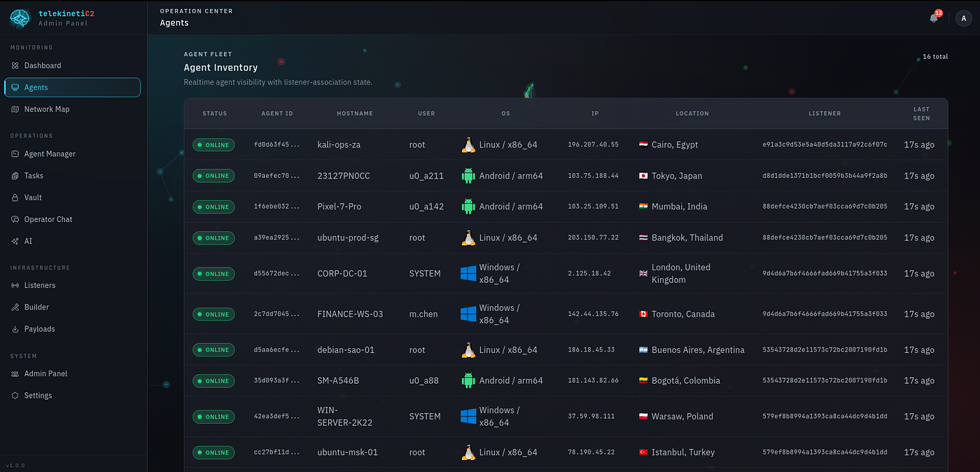Click the telekinetiC2 brain logo icon
Viewport: 980px width, 472px height.
(x=20, y=18)
